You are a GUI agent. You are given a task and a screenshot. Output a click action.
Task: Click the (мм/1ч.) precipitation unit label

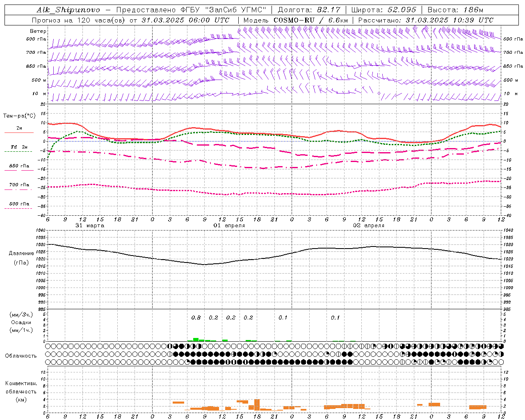pos(21,330)
